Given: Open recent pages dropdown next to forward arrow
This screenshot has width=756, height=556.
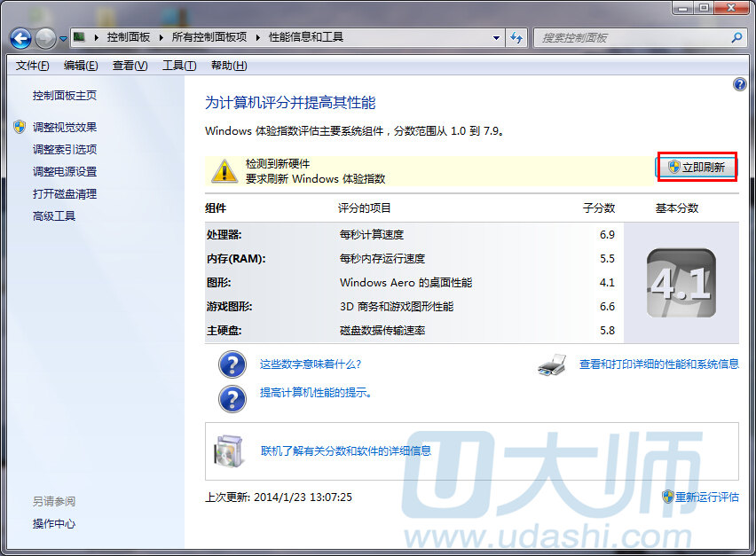Looking at the screenshot, I should [63, 39].
